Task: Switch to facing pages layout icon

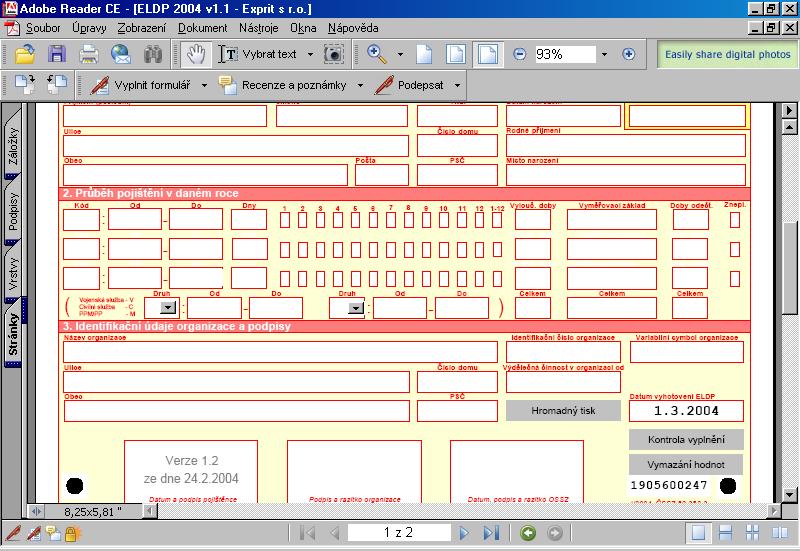Action: coord(780,533)
